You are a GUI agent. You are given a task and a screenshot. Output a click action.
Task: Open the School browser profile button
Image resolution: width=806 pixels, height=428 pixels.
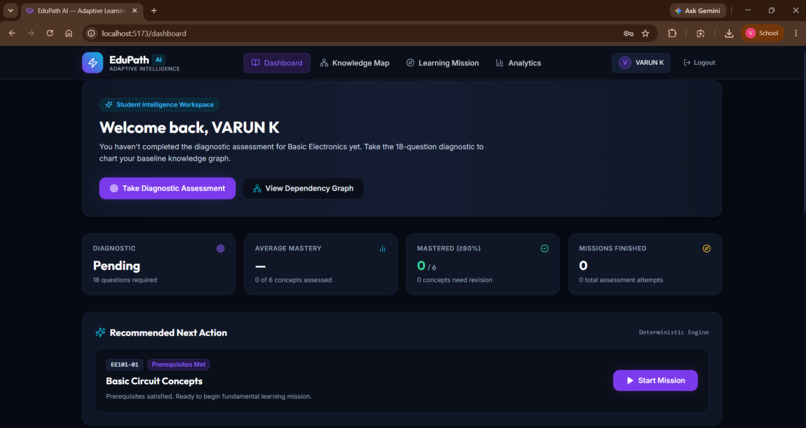tap(762, 33)
